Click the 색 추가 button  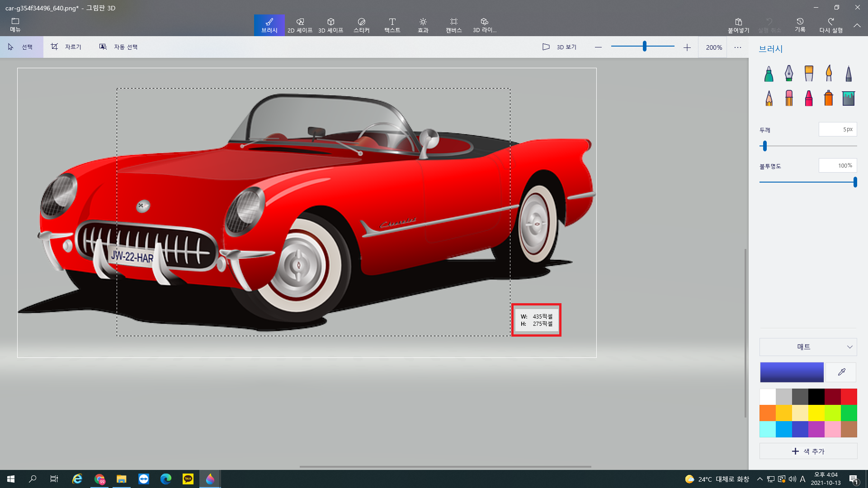coord(808,451)
